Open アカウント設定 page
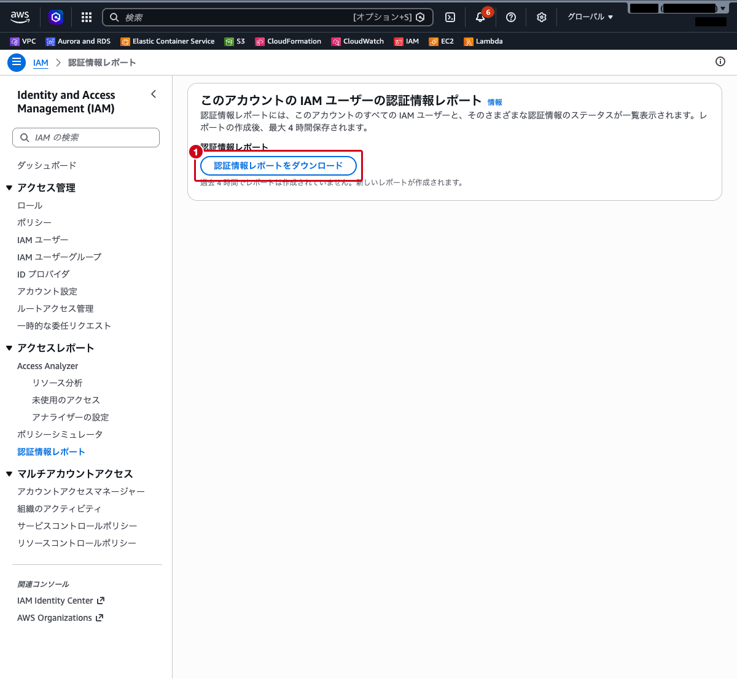Viewport: 737px width, 700px height. click(x=47, y=291)
